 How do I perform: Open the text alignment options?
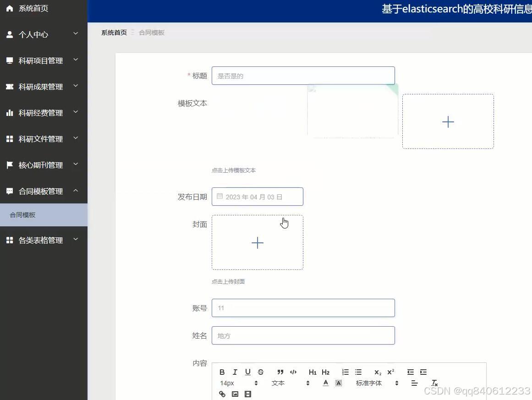click(414, 383)
